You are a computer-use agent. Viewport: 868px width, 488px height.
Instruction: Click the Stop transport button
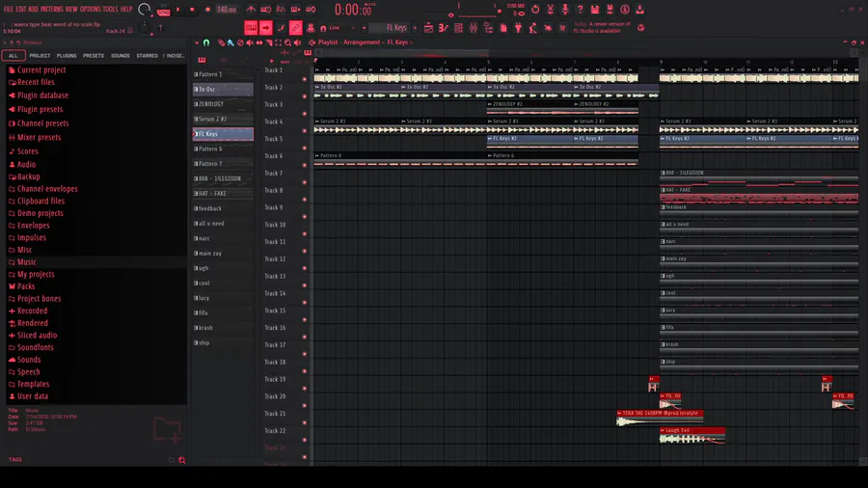192,10
